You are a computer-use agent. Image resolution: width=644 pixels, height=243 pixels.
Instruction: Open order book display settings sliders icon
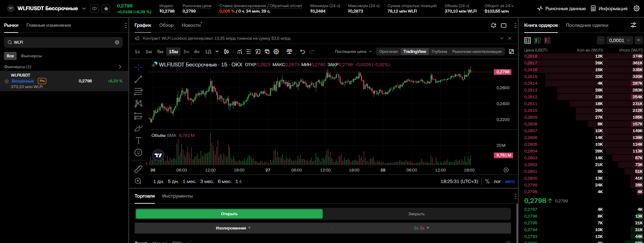[634, 25]
